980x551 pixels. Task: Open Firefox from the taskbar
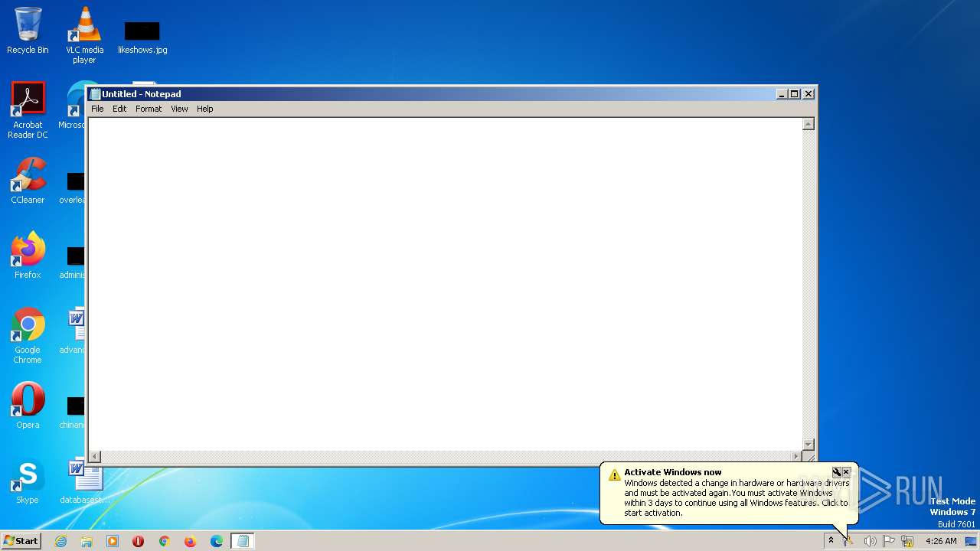tap(190, 541)
